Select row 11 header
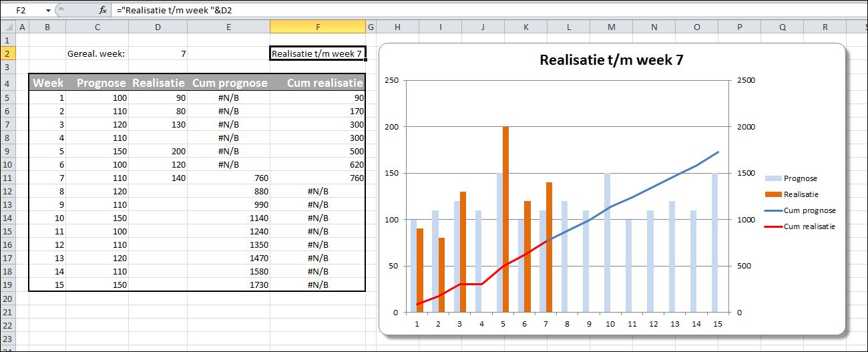 7,178
